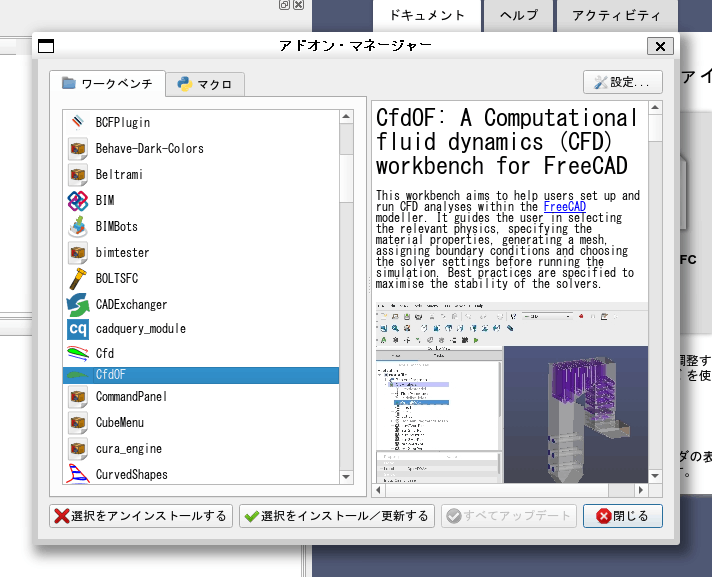Click the workbench list scroll-down arrow
The height and width of the screenshot is (577, 712).
click(346, 477)
